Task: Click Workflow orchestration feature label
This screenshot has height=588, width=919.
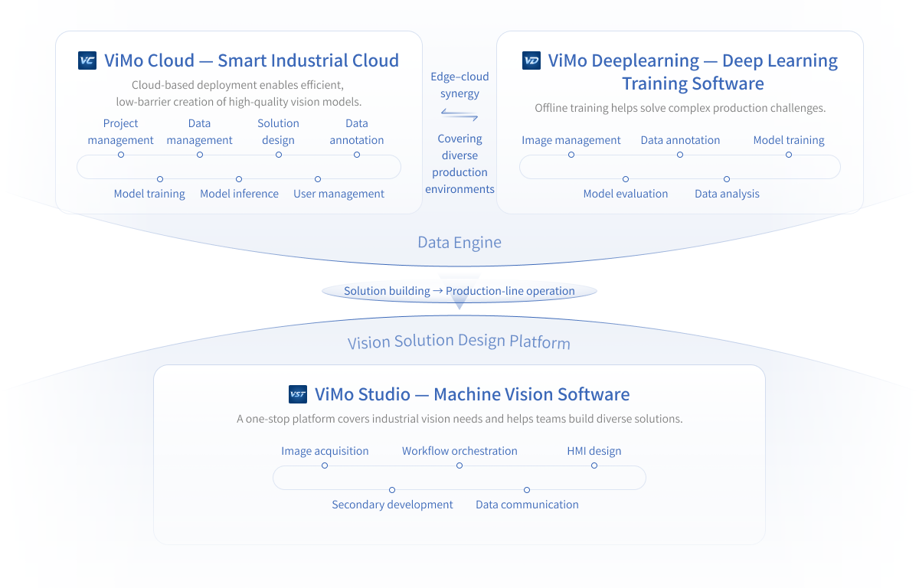Action: coord(459,451)
